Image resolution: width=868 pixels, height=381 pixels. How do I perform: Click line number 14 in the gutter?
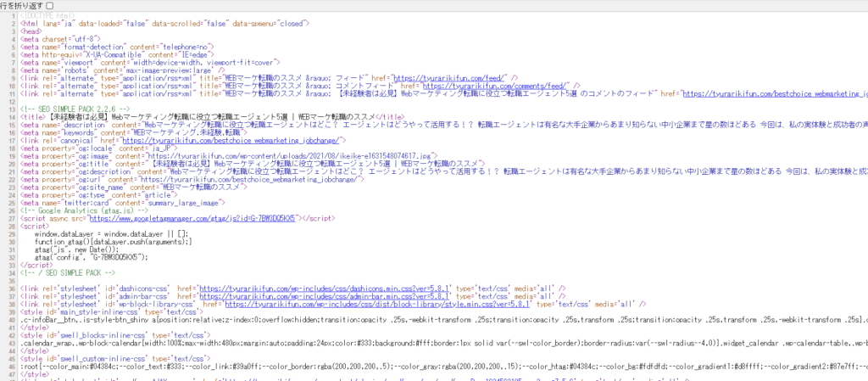point(14,117)
